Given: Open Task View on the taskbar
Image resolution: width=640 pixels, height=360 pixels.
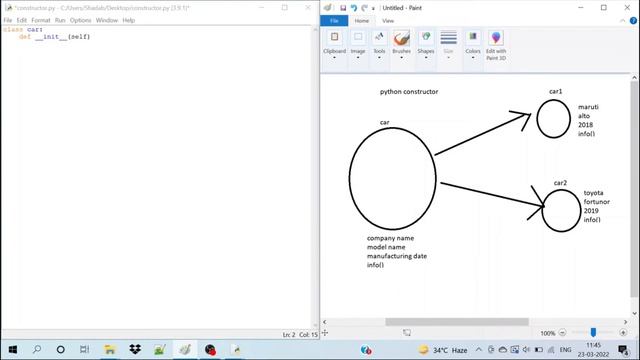Looking at the screenshot, I should [84, 349].
